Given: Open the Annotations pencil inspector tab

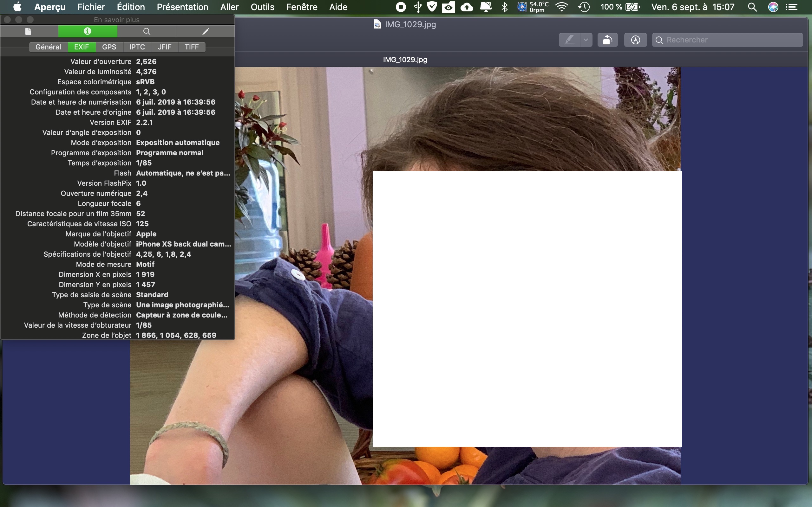Looking at the screenshot, I should pos(206,31).
